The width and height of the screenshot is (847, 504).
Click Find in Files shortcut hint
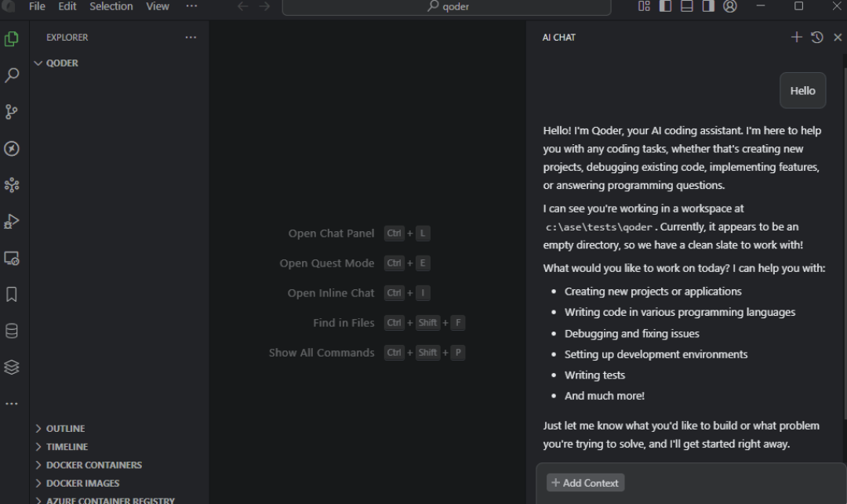(389, 323)
